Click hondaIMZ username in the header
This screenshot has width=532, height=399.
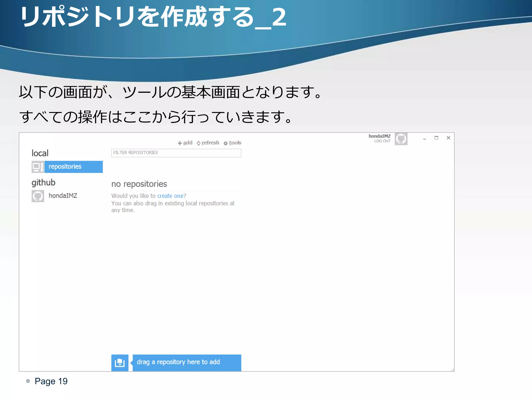379,136
